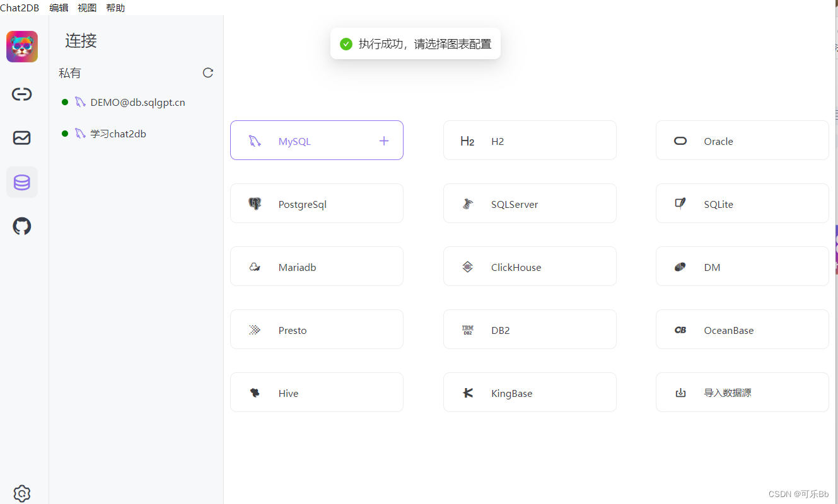Choose the H2 database card
The width and height of the screenshot is (838, 504).
[530, 140]
